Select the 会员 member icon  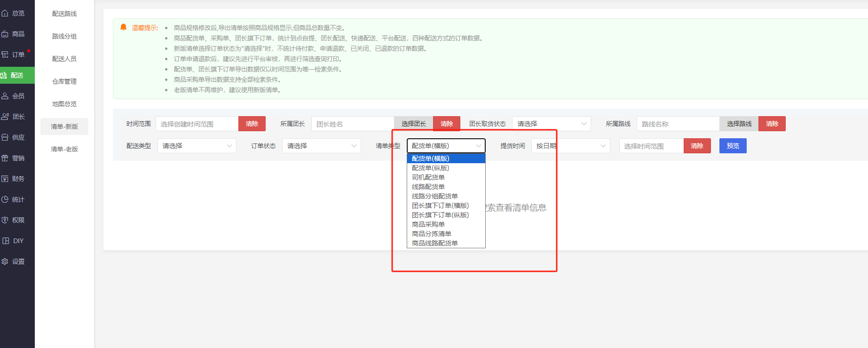click(5, 96)
